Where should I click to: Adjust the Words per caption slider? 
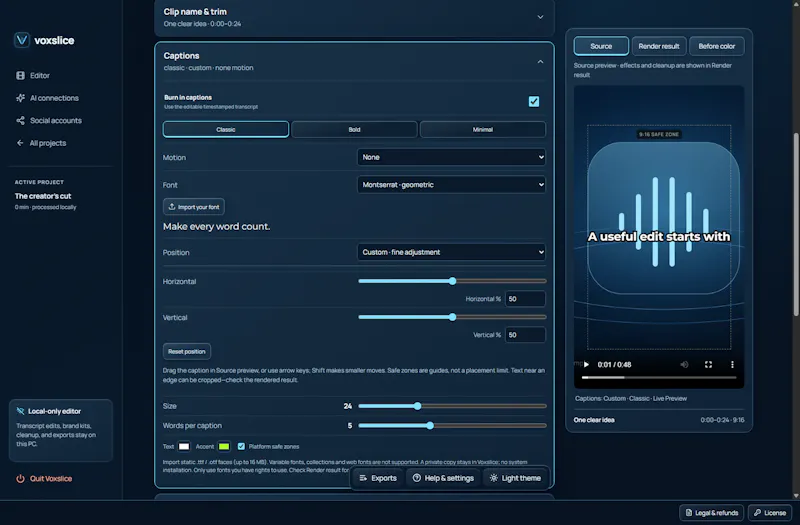452,426
